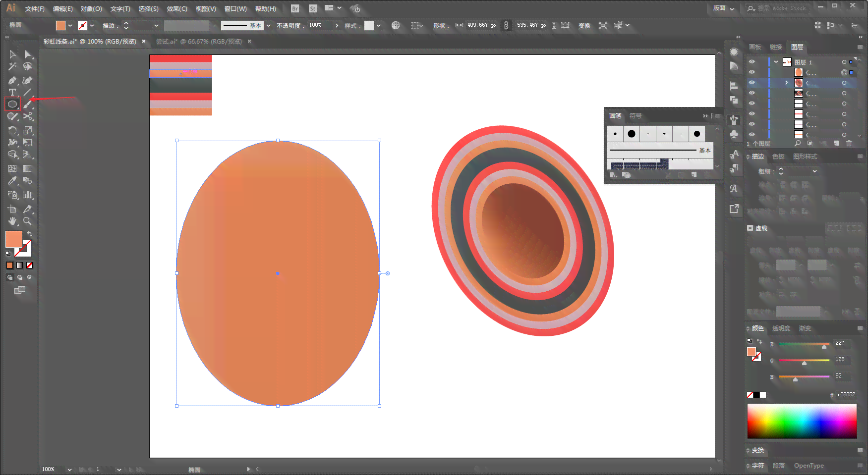Select the Hand tool

tap(12, 221)
